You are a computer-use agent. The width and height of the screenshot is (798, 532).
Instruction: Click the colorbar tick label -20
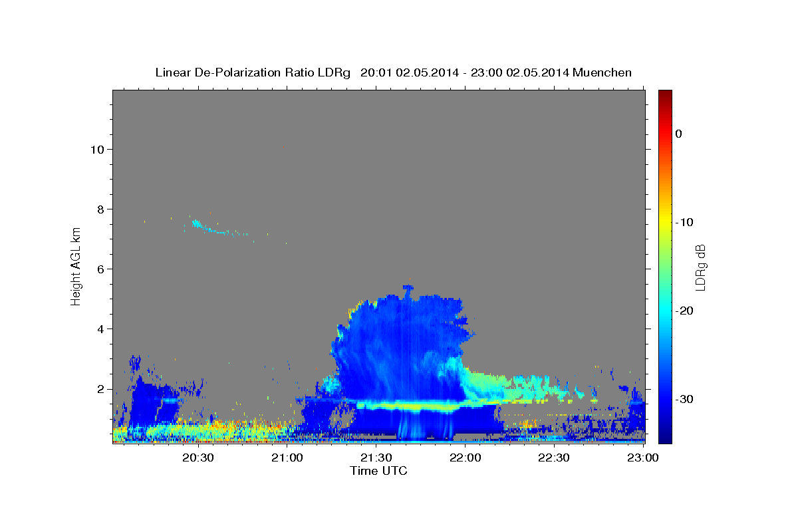[x=685, y=311]
